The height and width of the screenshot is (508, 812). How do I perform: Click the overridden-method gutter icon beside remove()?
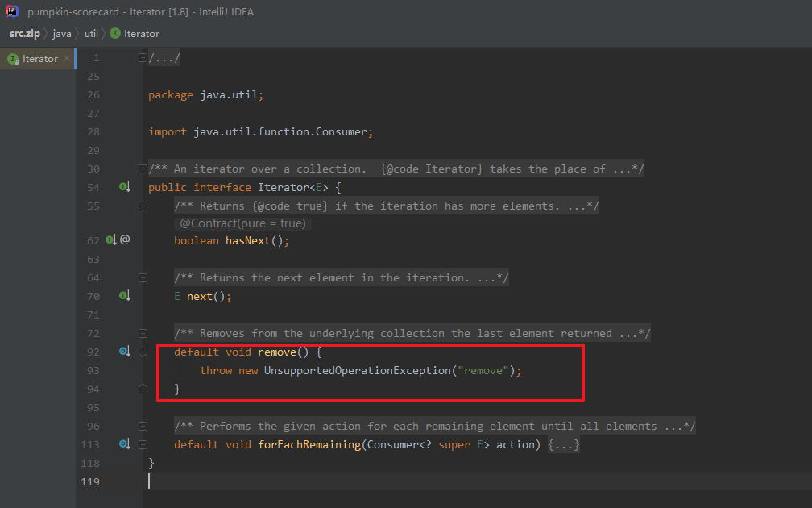(x=125, y=351)
